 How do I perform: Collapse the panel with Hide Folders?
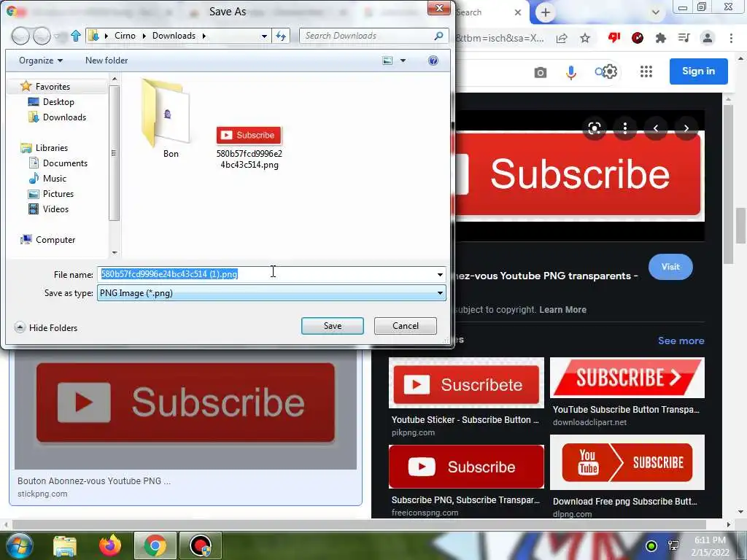click(46, 327)
